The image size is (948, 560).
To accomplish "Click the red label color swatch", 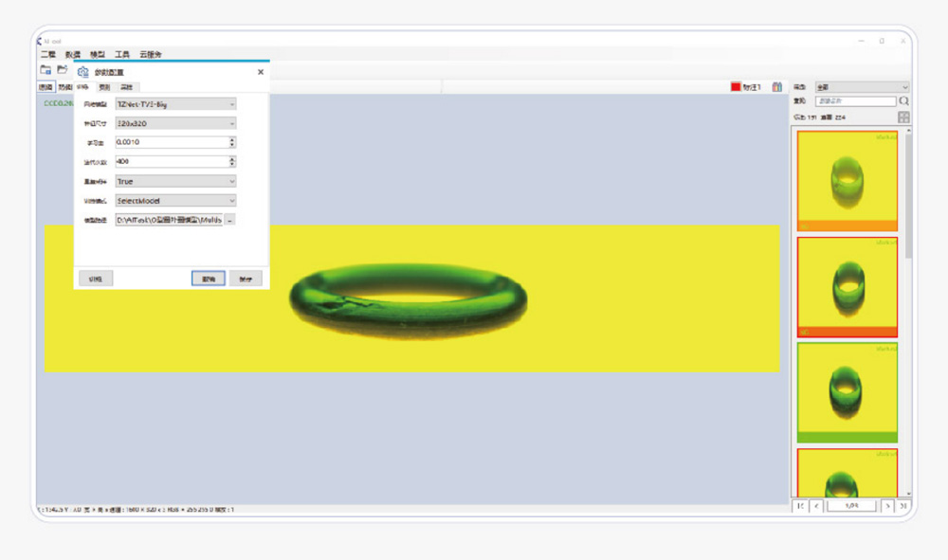I will [x=735, y=87].
